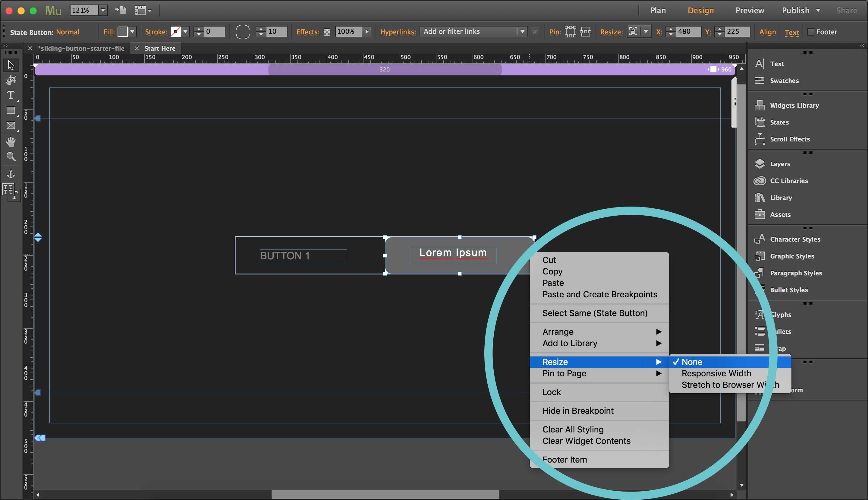This screenshot has width=868, height=500.
Task: Select None resize option
Action: pyautogui.click(x=692, y=362)
